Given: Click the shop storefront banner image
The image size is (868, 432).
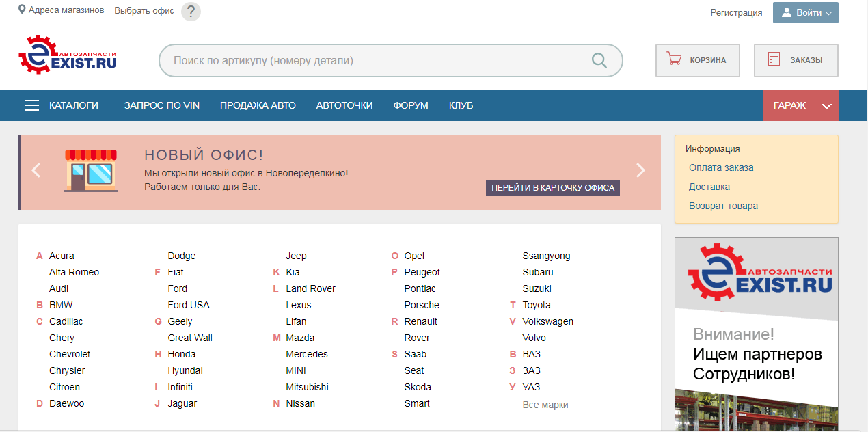Looking at the screenshot, I should [x=92, y=170].
